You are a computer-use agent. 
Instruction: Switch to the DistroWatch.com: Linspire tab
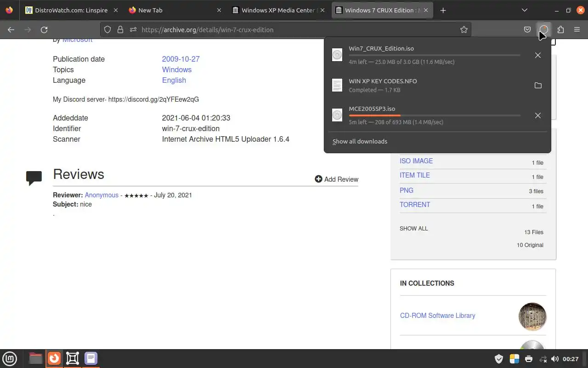pyautogui.click(x=73, y=10)
